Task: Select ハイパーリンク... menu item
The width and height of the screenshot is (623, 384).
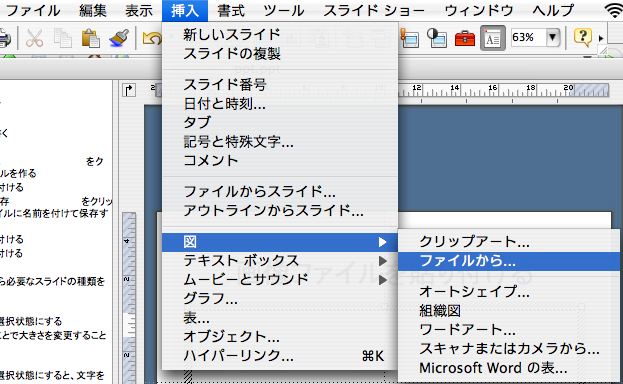Action: pyautogui.click(x=280, y=355)
